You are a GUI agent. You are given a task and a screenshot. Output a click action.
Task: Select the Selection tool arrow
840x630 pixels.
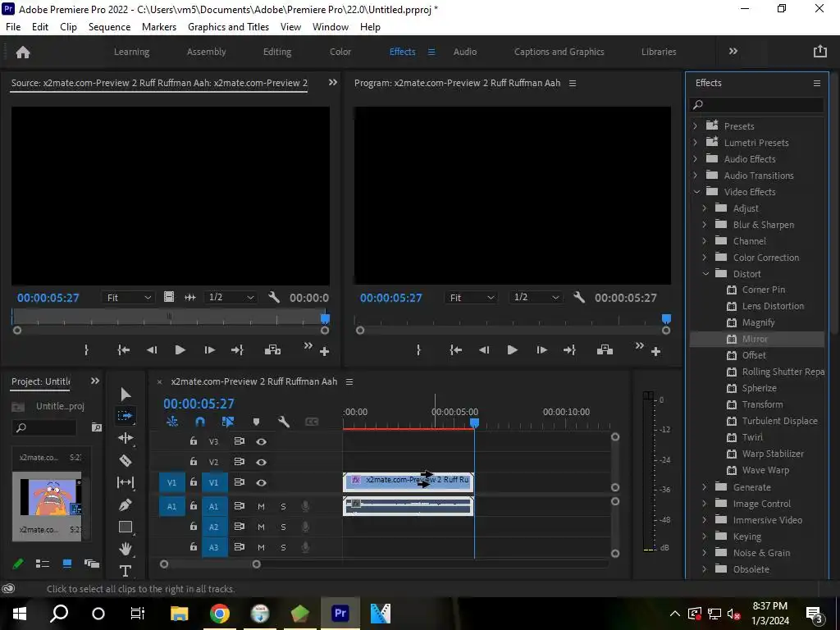pyautogui.click(x=126, y=395)
